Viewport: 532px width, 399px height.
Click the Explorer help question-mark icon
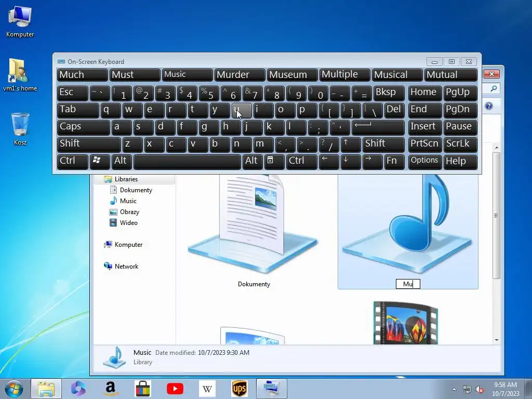click(x=488, y=106)
